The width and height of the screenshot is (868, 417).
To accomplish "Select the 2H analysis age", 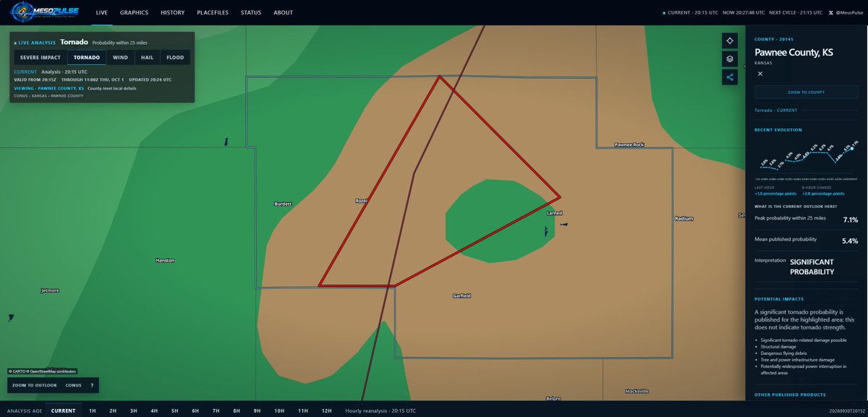I will point(113,410).
